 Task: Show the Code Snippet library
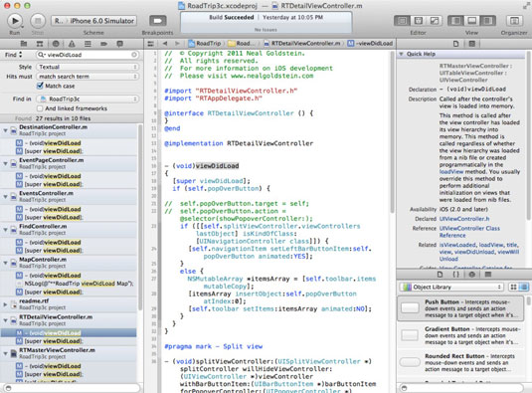(455, 275)
